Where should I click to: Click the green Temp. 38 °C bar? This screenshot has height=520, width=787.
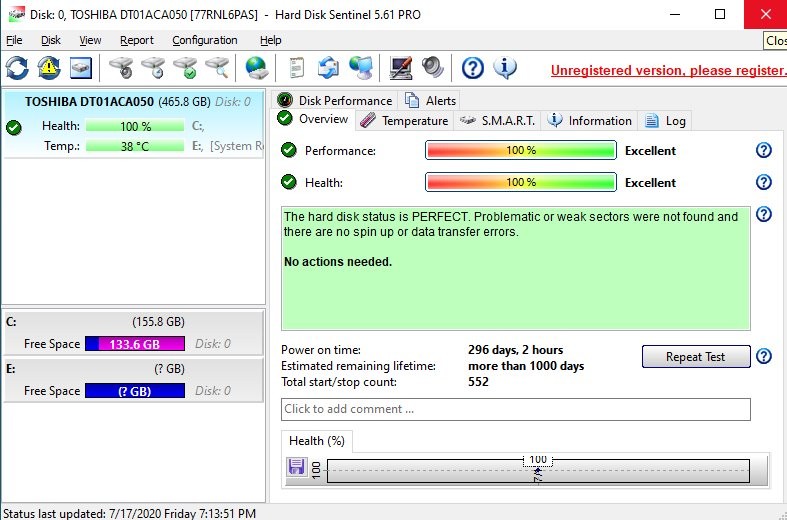click(135, 146)
